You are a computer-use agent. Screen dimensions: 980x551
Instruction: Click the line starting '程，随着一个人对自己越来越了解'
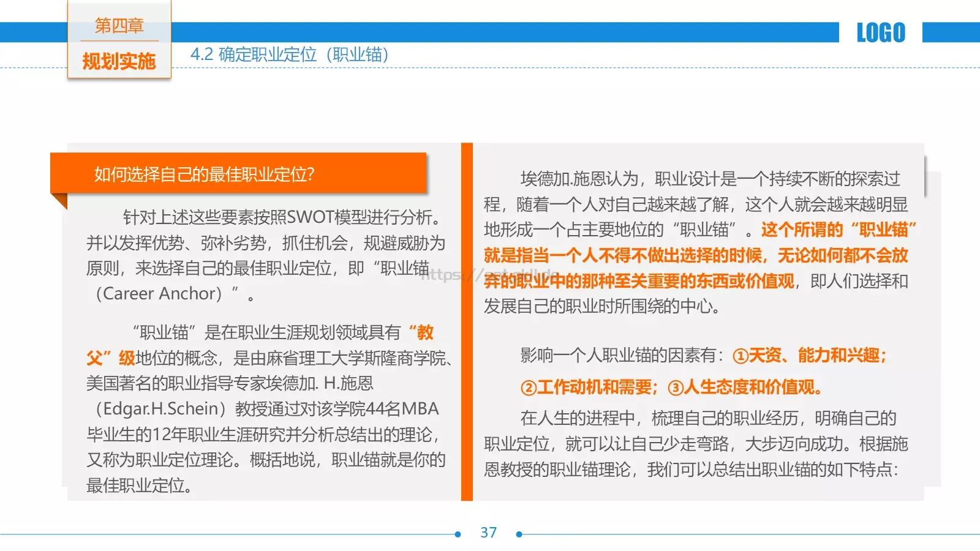[696, 204]
